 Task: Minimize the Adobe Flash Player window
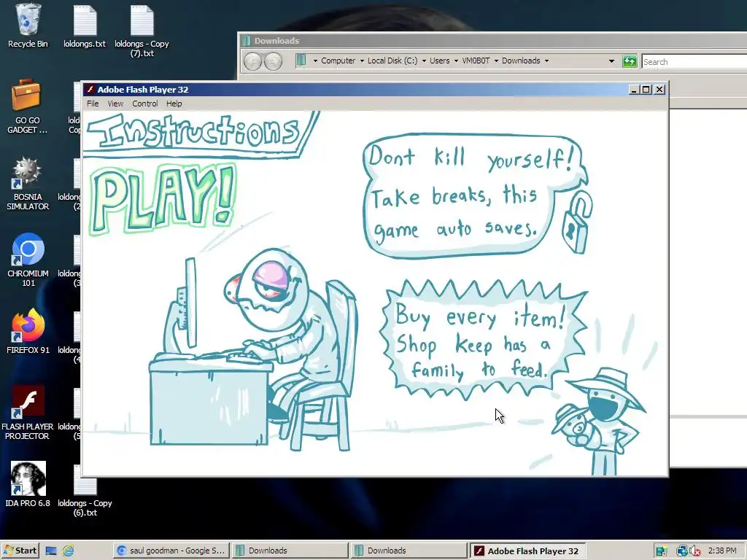click(634, 90)
